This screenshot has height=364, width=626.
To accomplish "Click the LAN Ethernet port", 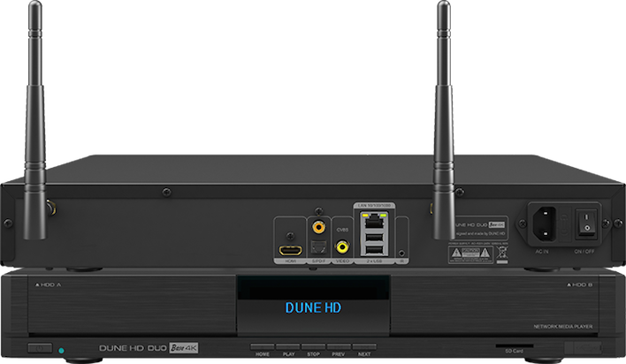I will click(374, 220).
